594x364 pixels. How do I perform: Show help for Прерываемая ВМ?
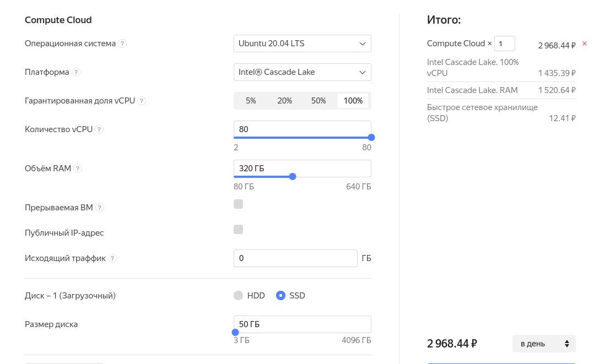tap(99, 208)
